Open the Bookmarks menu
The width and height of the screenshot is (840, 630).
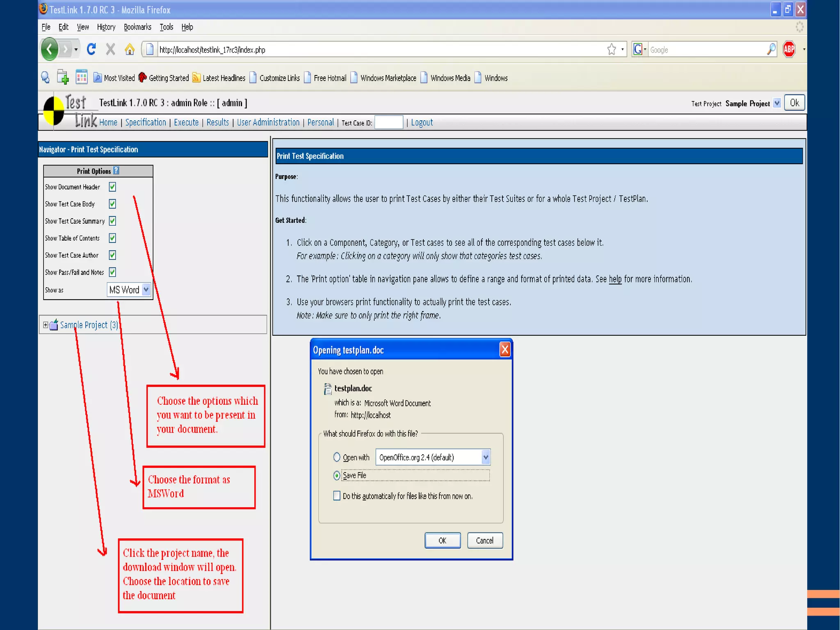137,27
